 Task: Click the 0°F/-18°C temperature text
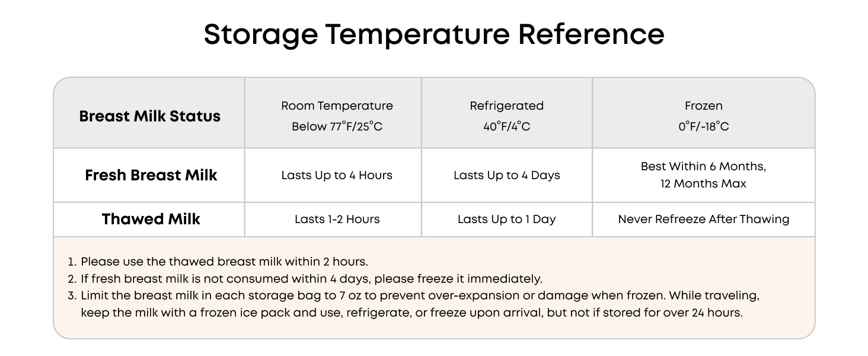pos(704,126)
